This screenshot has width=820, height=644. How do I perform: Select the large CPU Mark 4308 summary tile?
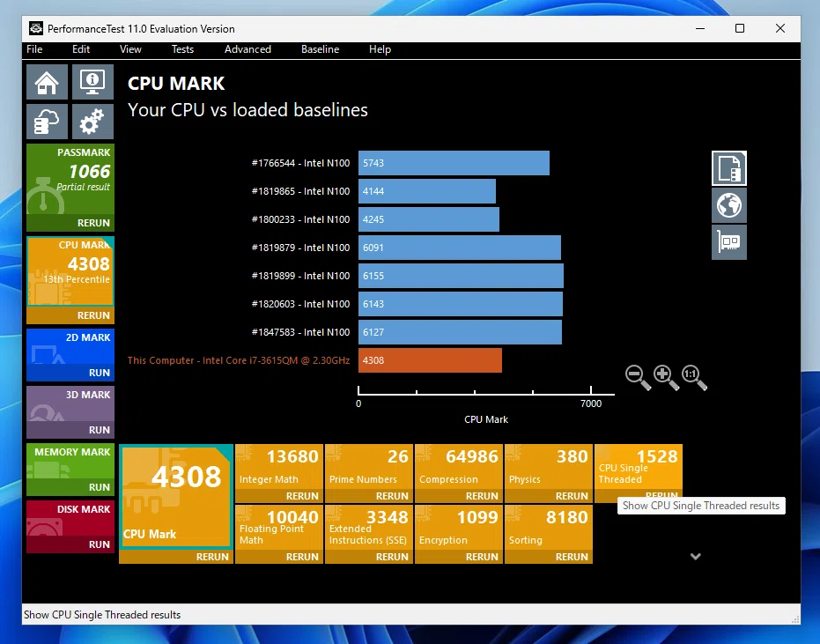click(176, 497)
